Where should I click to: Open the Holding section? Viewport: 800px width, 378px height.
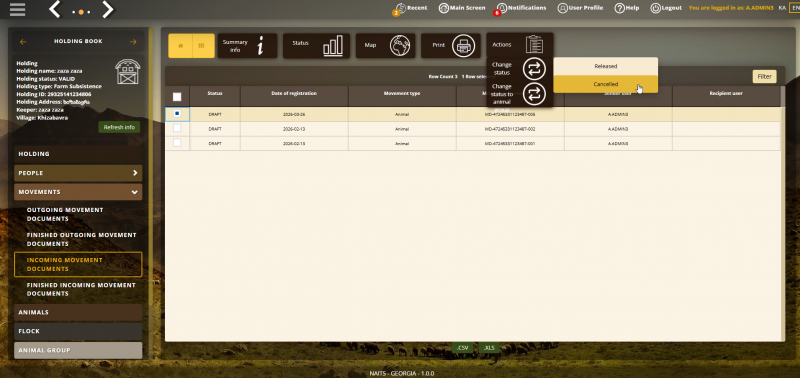tap(78, 154)
